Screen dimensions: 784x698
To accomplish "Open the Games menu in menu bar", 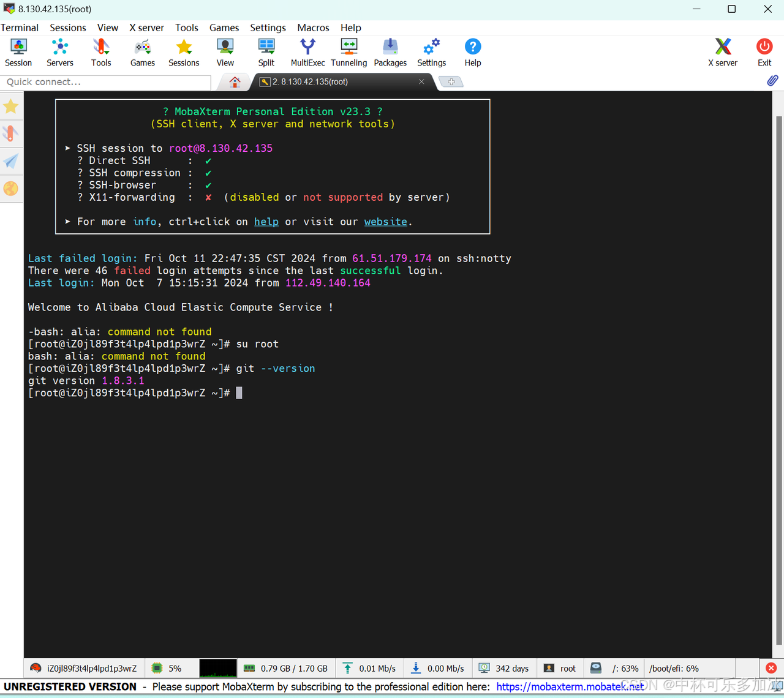I will [x=224, y=28].
